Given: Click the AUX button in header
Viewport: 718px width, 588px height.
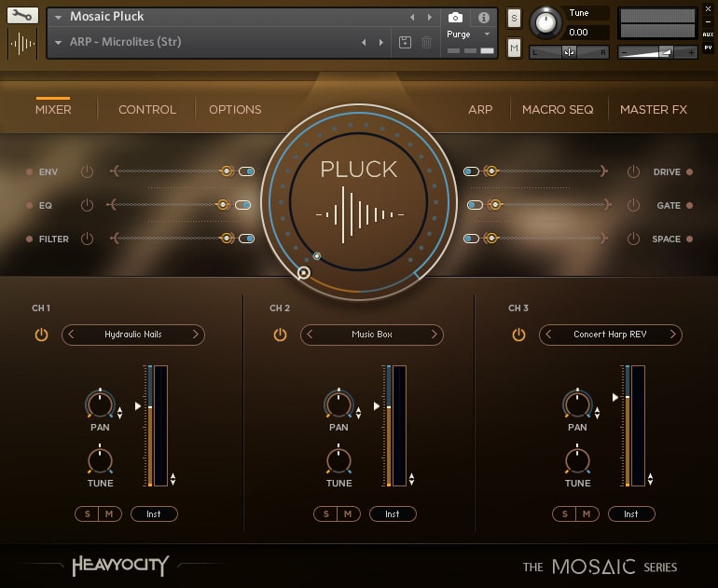Looking at the screenshot, I should pyautogui.click(x=708, y=34).
